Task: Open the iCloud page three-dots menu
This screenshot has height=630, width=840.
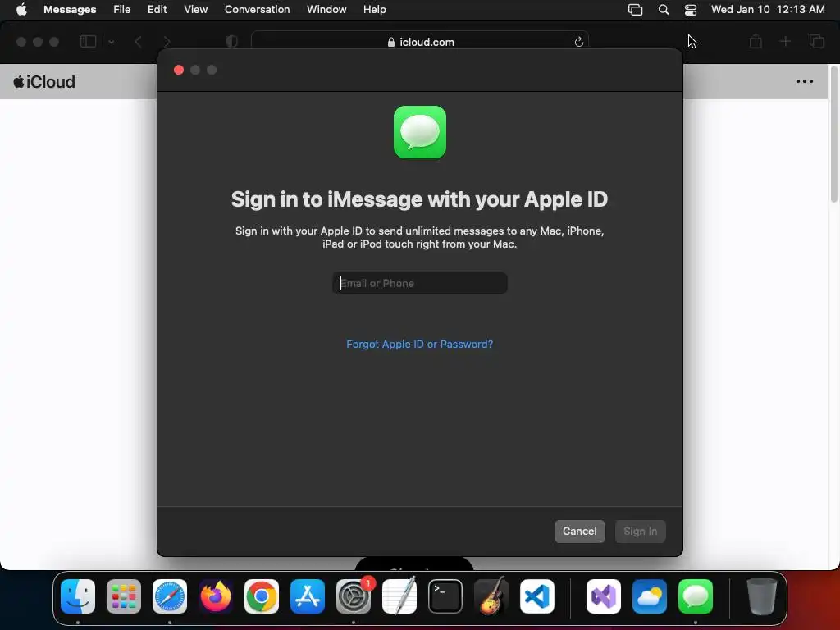Action: (x=804, y=81)
